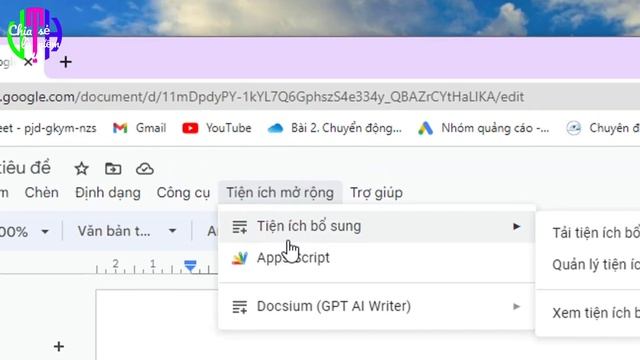
Task: Click the Docsium list-plus icon
Action: click(x=240, y=307)
